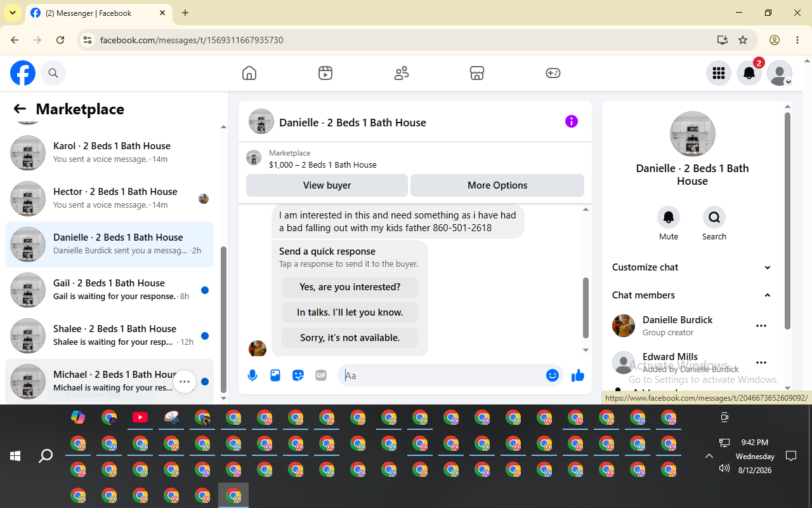The image size is (812, 508).
Task: Toggle the conversation information panel
Action: pos(572,121)
